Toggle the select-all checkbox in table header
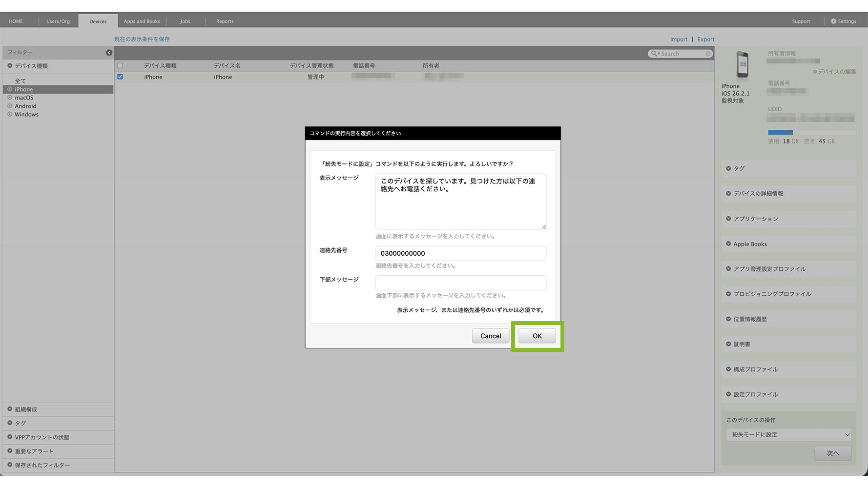Viewport: 868px width, 488px height. click(x=120, y=66)
